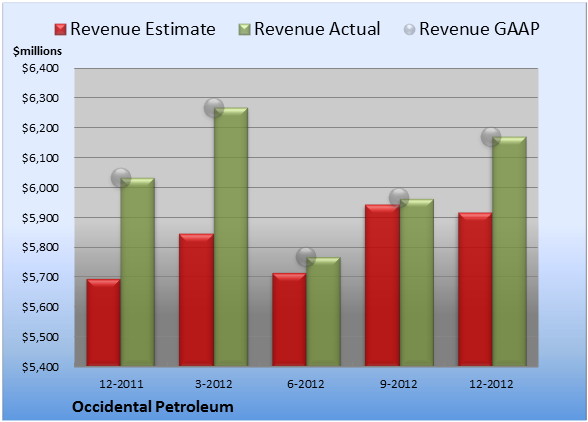Click the green Revenue Actual legend swatch
Image resolution: width=588 pixels, height=422 pixels.
click(x=244, y=30)
